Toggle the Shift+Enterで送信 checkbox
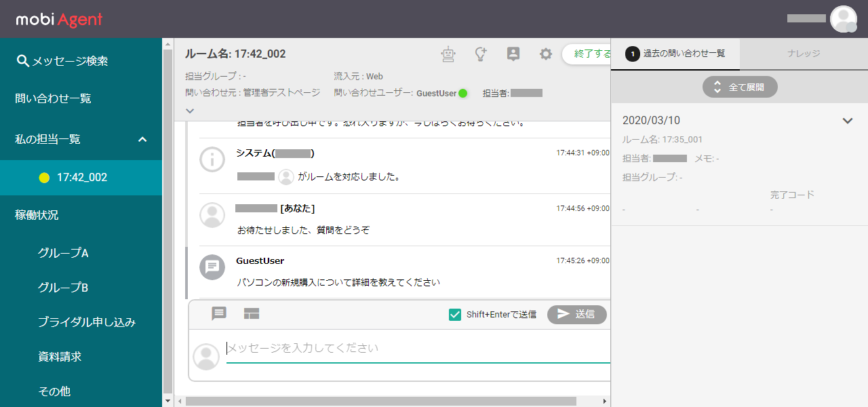Screen dimensions: 868x407 coord(455,314)
